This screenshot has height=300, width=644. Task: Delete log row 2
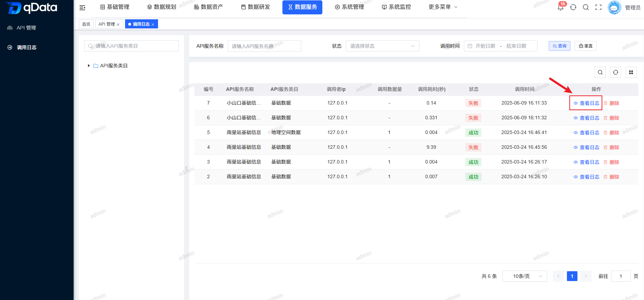[x=611, y=177]
